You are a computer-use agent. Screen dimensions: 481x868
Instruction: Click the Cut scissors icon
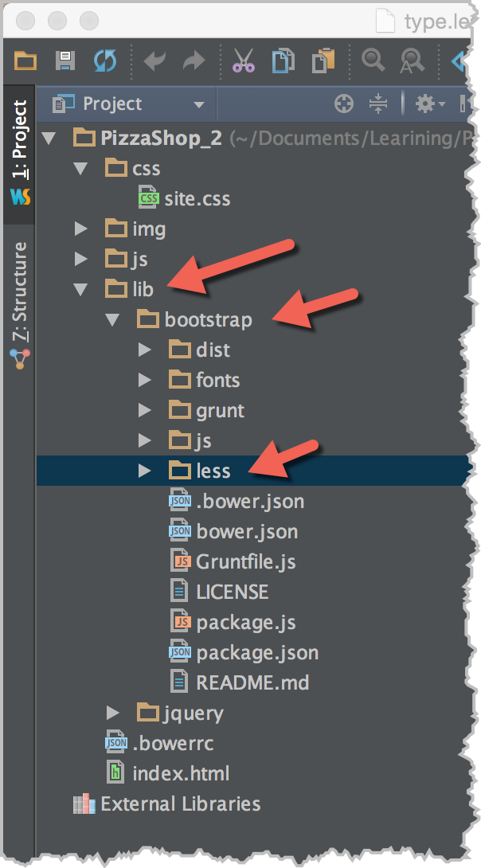[243, 61]
